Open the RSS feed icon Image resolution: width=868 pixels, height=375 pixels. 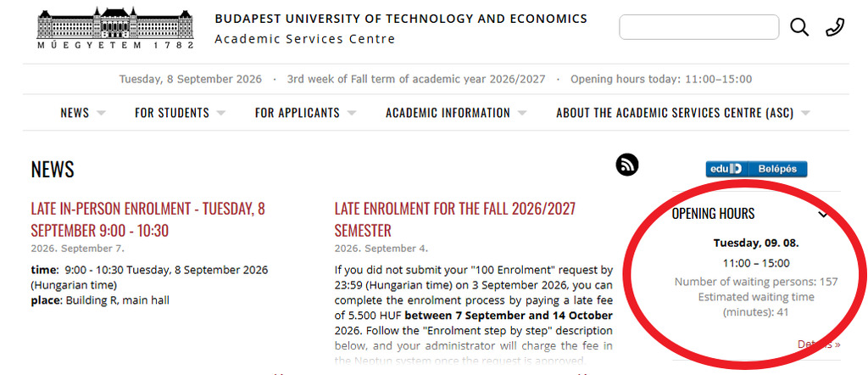pos(627,165)
